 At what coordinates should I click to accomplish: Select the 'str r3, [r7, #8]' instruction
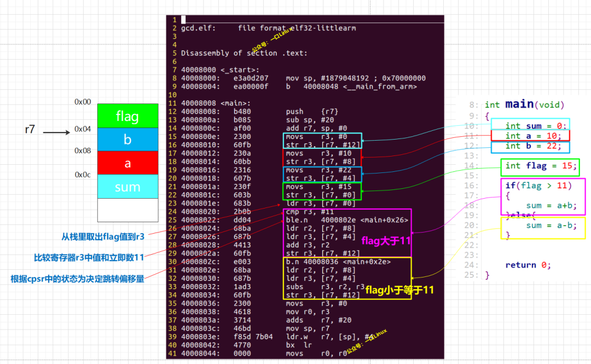[x=321, y=161]
